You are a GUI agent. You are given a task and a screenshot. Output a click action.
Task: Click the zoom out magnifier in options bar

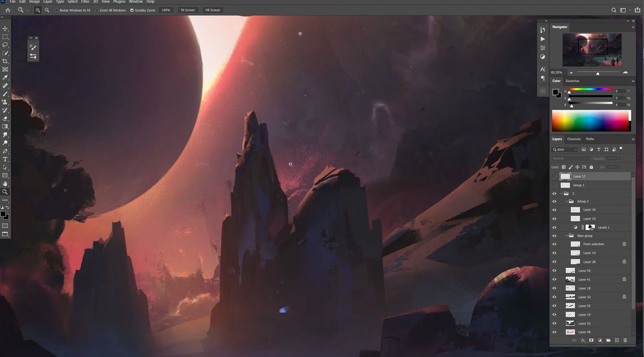click(x=47, y=10)
